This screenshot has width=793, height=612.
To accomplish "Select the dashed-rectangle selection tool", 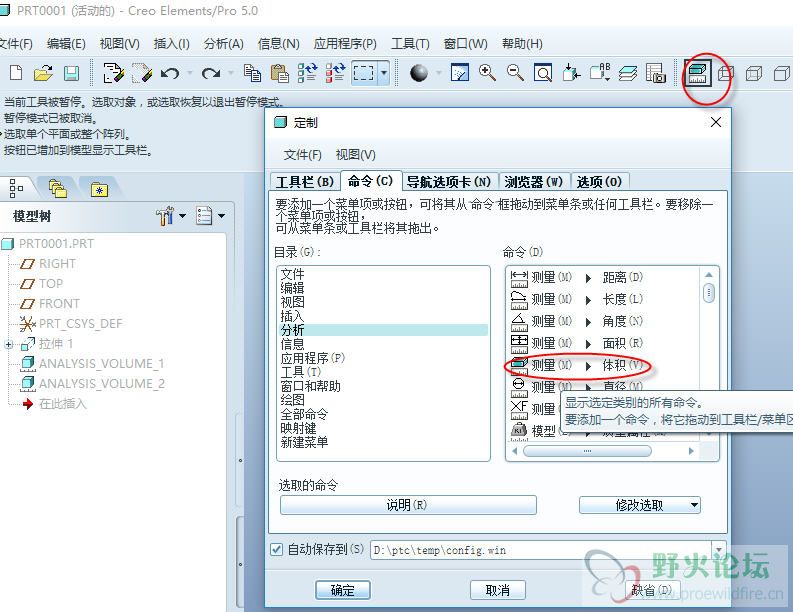I will click(x=364, y=73).
